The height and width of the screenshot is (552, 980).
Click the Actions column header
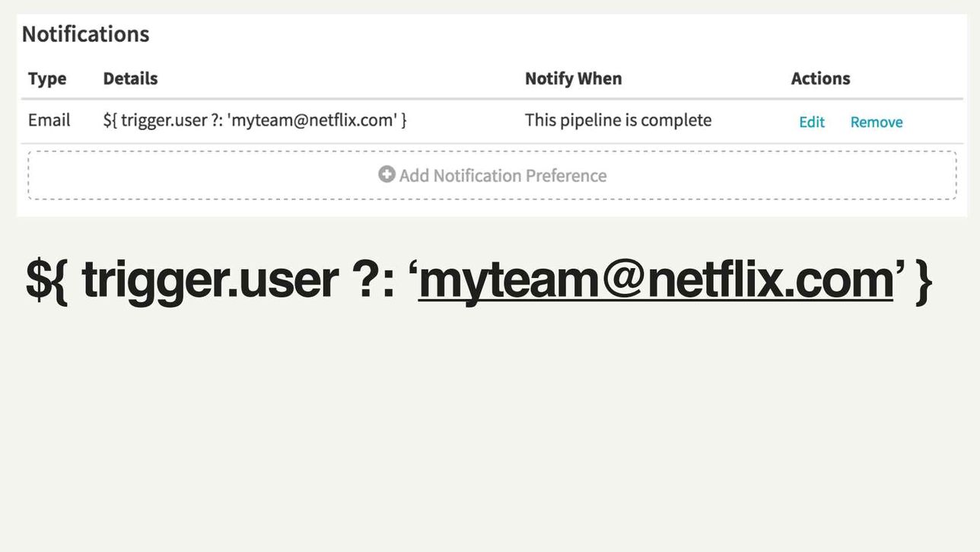click(820, 78)
